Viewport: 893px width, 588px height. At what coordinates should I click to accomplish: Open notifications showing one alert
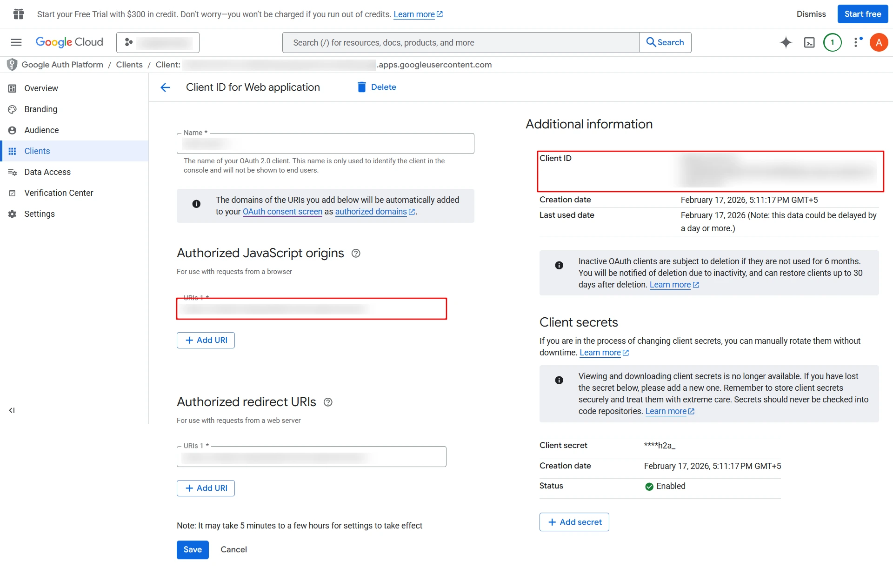click(x=833, y=42)
